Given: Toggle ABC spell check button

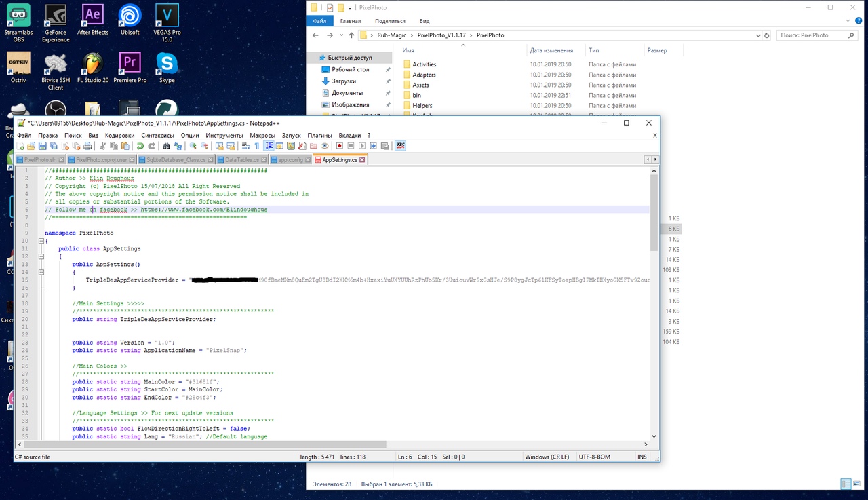Looking at the screenshot, I should pos(400,146).
